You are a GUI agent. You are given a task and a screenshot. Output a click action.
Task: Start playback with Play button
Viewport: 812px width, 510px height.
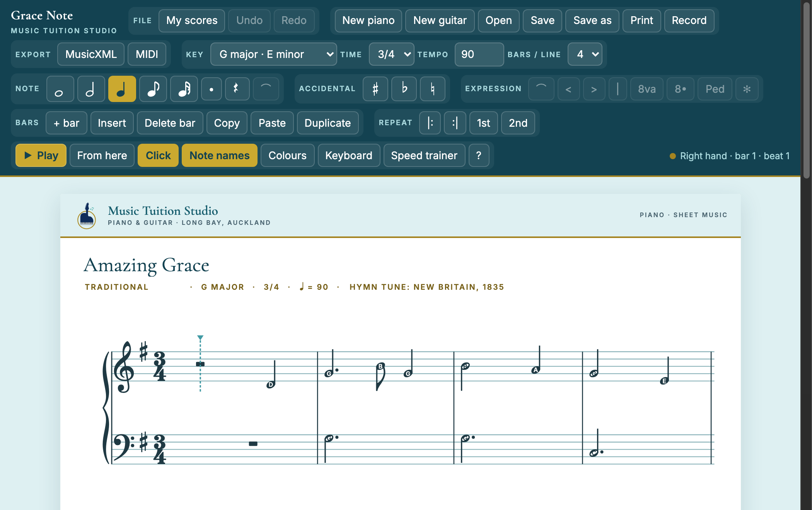click(x=41, y=155)
